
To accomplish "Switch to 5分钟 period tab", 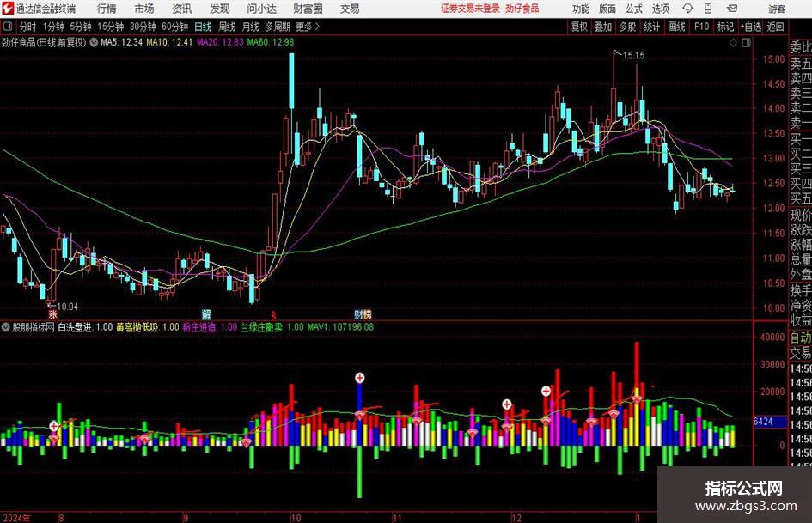I will click(81, 27).
